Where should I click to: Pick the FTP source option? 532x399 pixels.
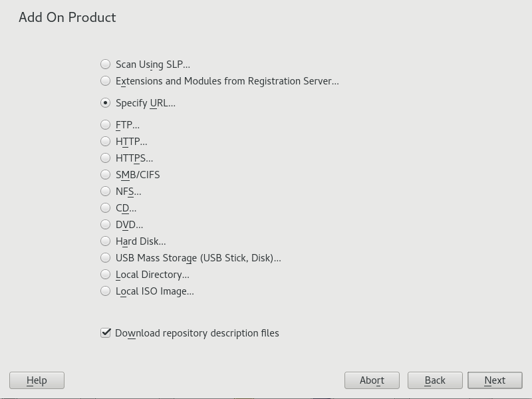coord(106,124)
